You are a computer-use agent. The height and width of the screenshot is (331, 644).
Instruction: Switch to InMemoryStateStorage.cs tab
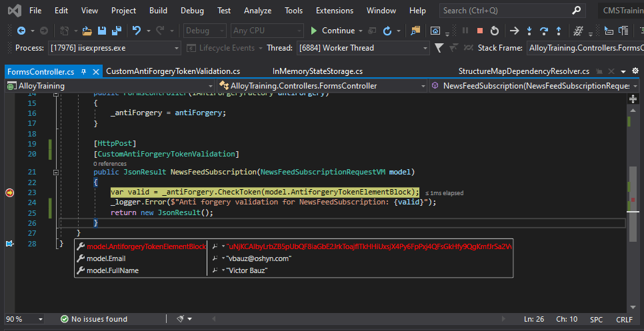point(317,71)
